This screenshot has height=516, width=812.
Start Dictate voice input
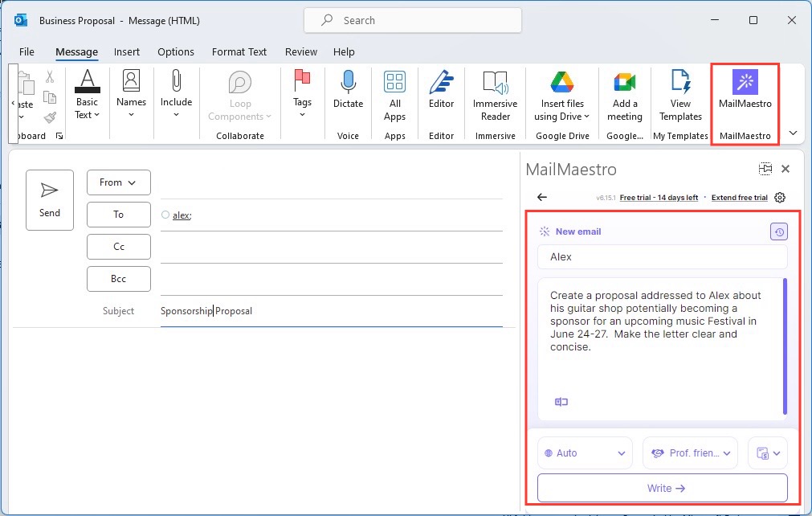(x=348, y=90)
